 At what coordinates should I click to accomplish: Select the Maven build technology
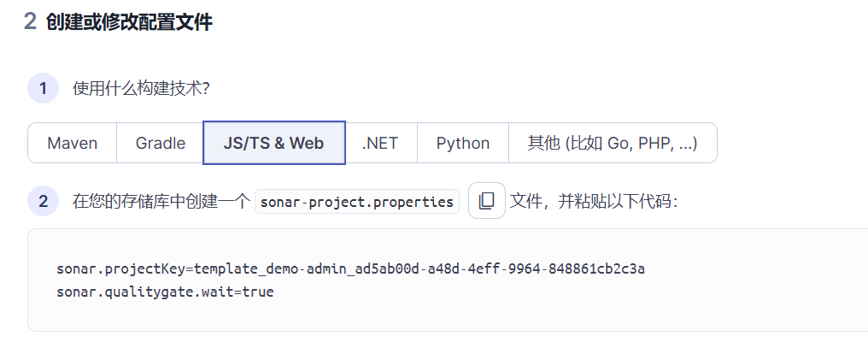[x=72, y=143]
